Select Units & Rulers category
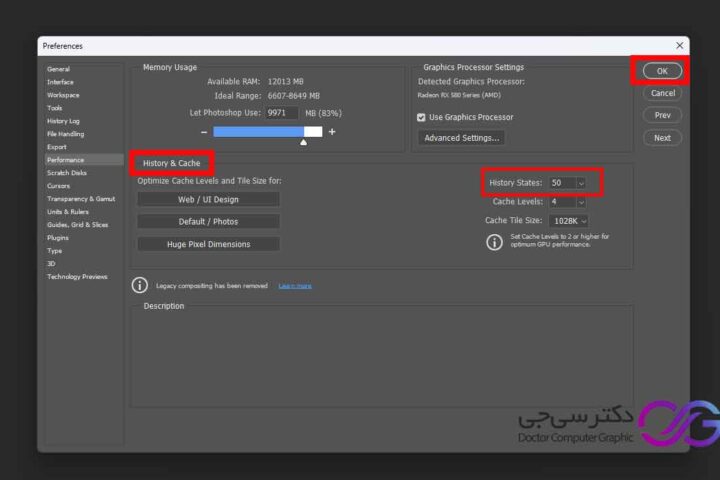This screenshot has height=480, width=720. click(x=68, y=212)
